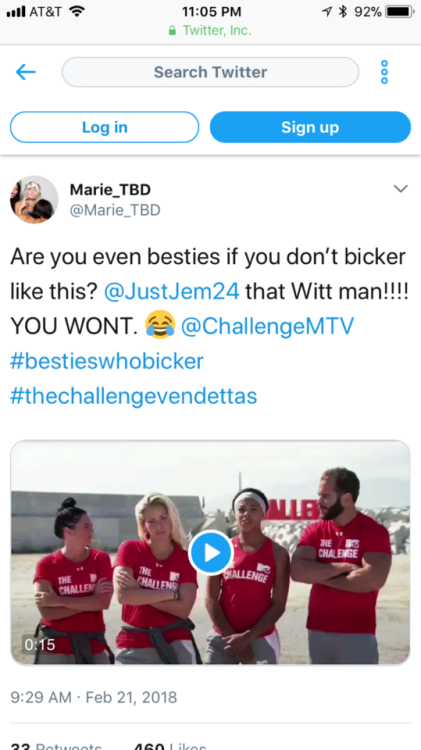The image size is (421, 750).
Task: Tap the Wi-Fi status icon
Action: pyautogui.click(x=77, y=11)
